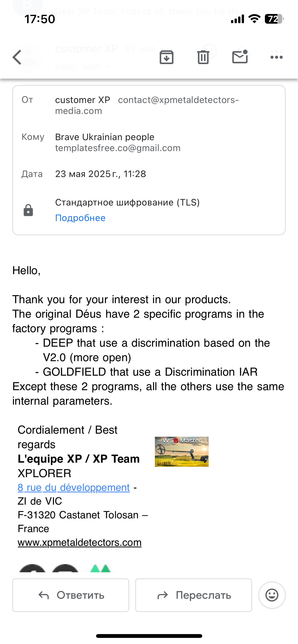This screenshot has width=298, height=644.
Task: Tap sender address contact@xpmetaldetectors-media.com
Action: [x=178, y=100]
